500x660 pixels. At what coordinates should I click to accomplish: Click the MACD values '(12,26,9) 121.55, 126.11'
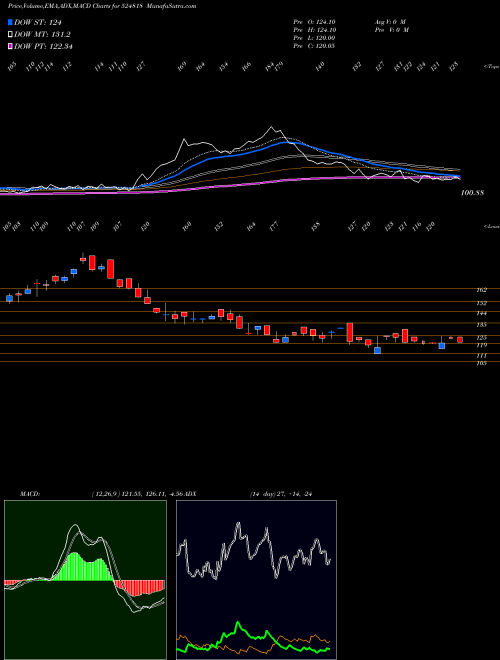(128, 494)
